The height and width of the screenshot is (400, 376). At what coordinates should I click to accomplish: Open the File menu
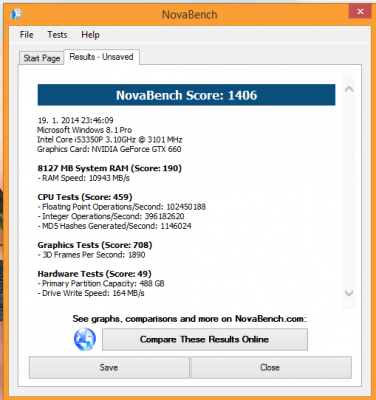tap(27, 35)
